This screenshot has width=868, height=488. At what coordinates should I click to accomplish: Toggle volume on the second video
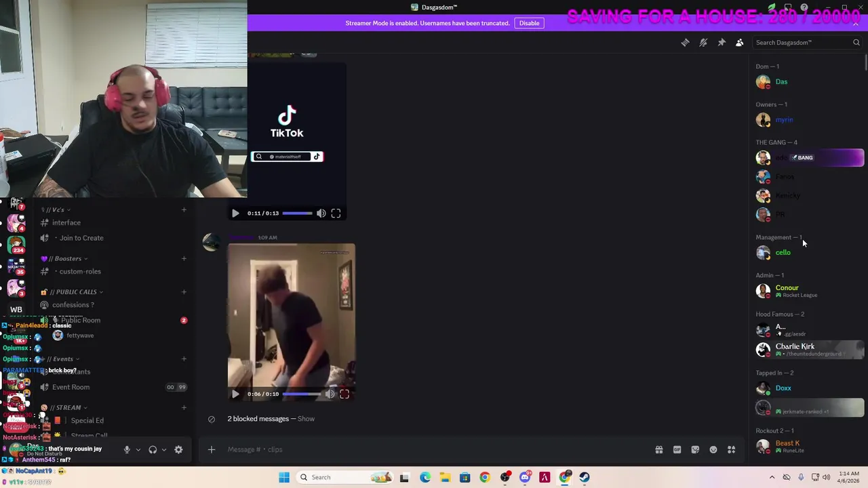click(x=330, y=394)
